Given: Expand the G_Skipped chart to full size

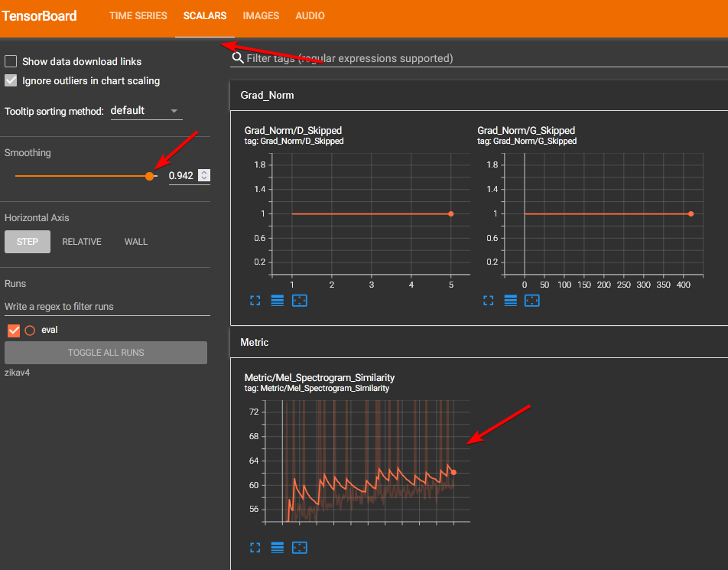Looking at the screenshot, I should [x=488, y=301].
